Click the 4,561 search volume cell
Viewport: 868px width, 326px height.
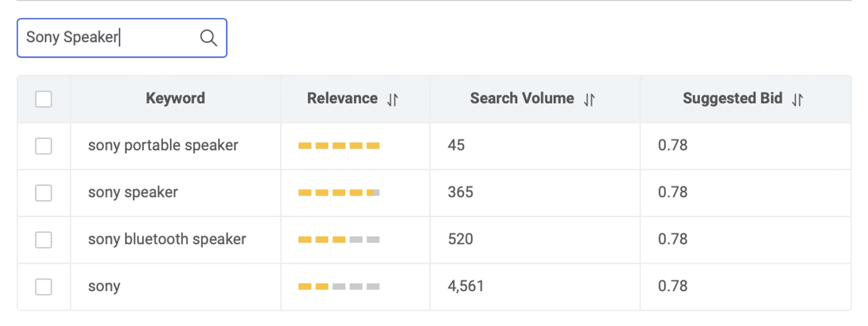(x=465, y=286)
